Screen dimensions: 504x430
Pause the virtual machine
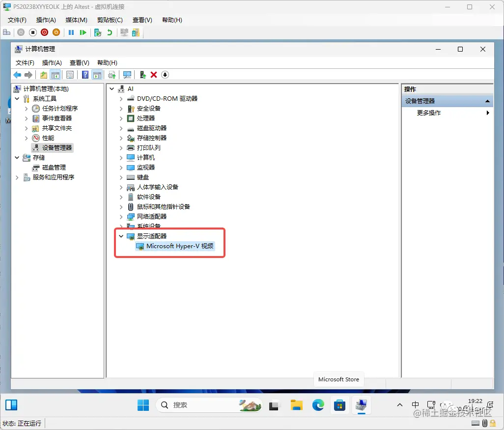[71, 32]
